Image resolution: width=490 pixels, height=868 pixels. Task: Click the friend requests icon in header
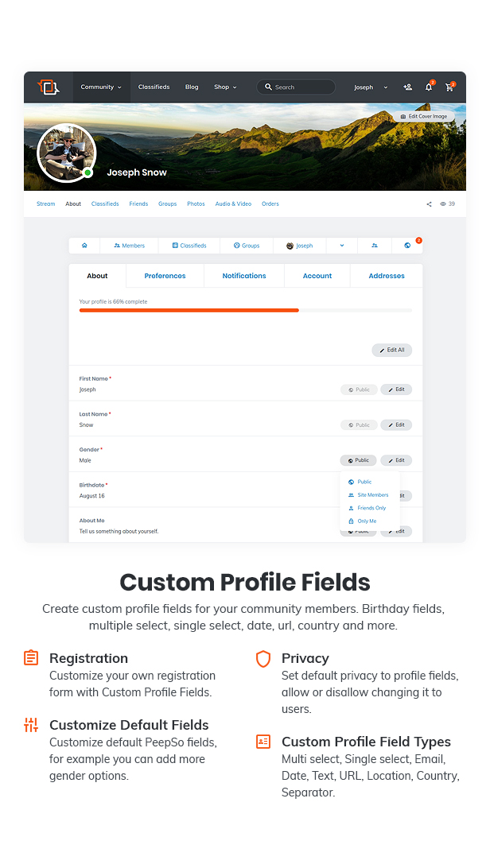(407, 87)
